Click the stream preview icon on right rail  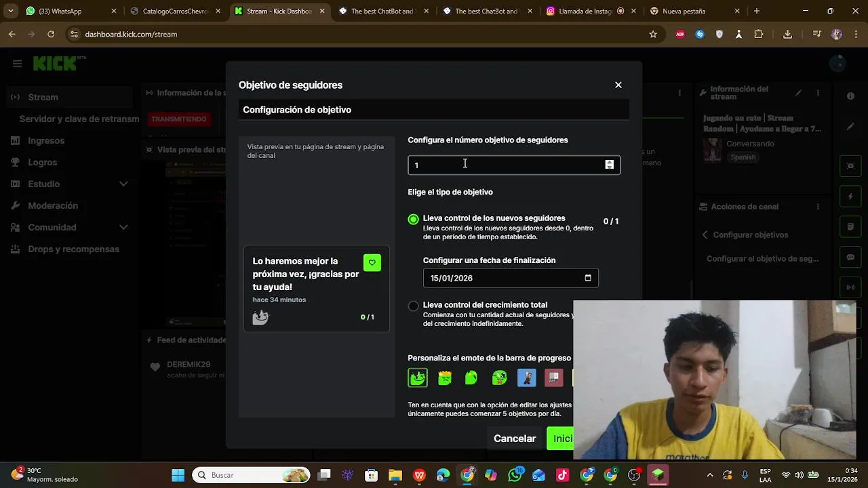(x=850, y=165)
